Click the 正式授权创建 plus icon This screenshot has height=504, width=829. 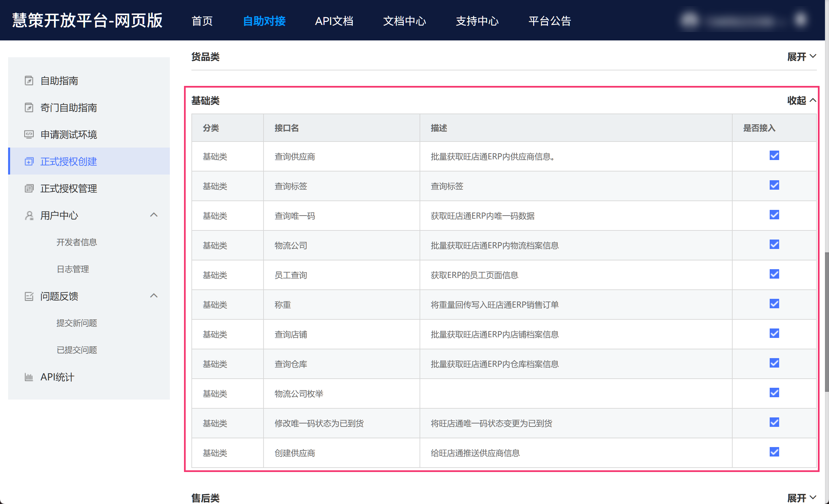[x=29, y=161]
